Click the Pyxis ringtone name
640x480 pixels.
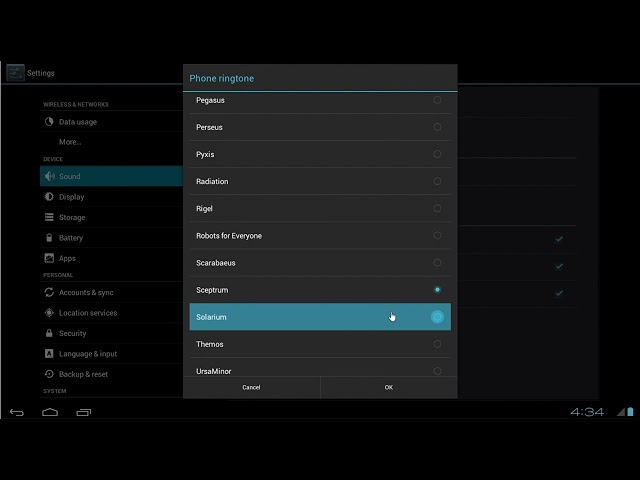[205, 155]
